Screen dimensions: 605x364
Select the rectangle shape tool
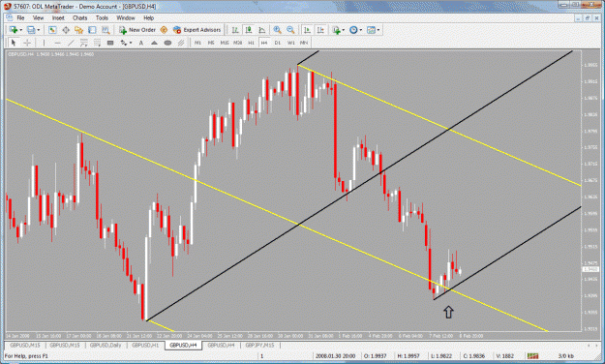(110, 43)
